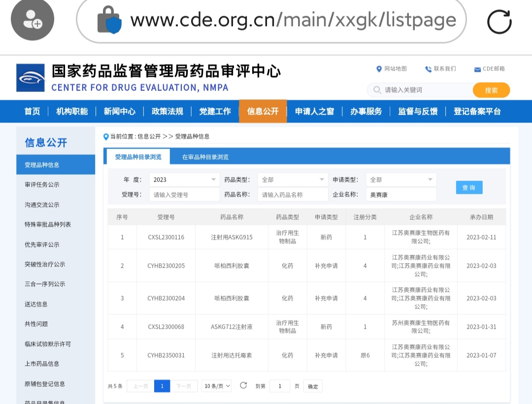The height and width of the screenshot is (404, 532).
Task: Focus the 受理号 input field
Action: (x=184, y=195)
